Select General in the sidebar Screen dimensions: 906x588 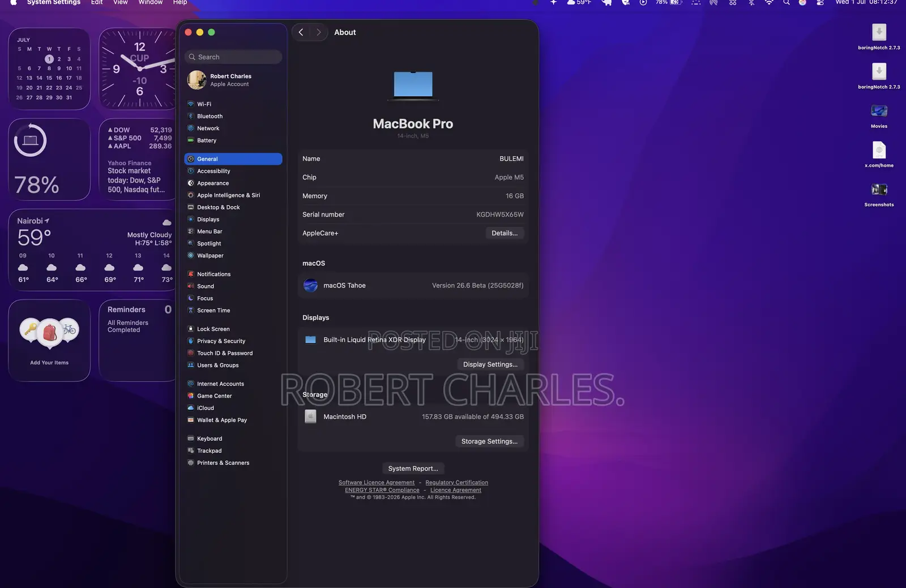click(233, 159)
